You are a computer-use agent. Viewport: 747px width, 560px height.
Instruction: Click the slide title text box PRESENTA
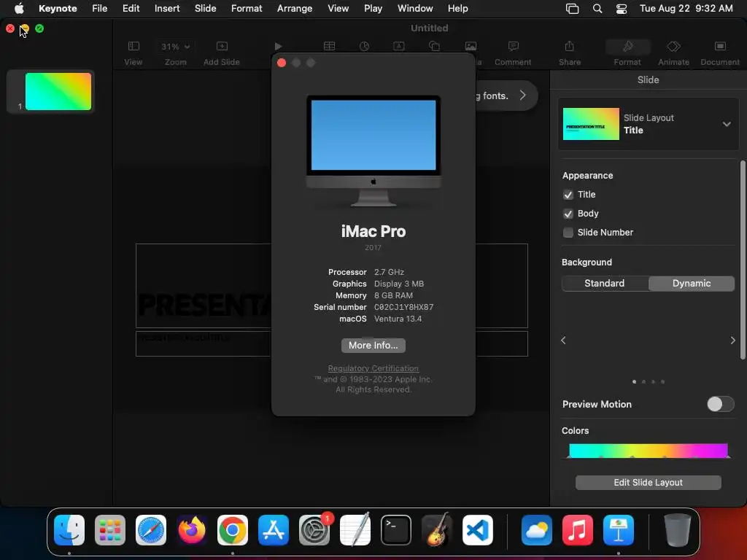tap(204, 286)
